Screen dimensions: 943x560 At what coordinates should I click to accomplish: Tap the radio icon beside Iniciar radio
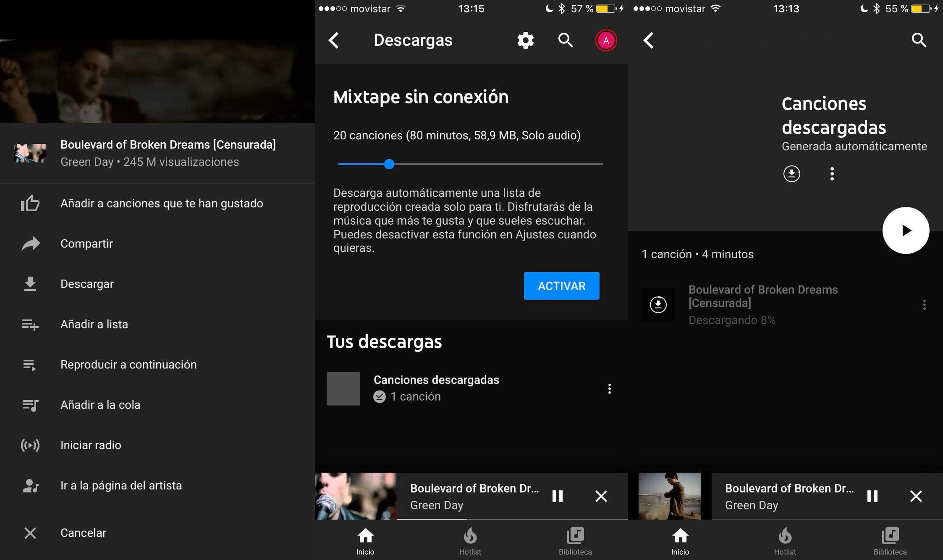click(x=30, y=445)
